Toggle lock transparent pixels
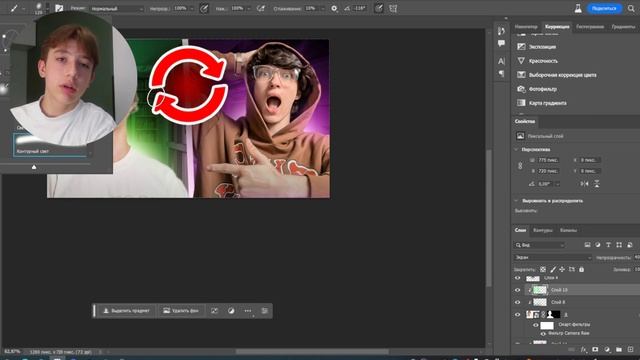 pos(543,269)
